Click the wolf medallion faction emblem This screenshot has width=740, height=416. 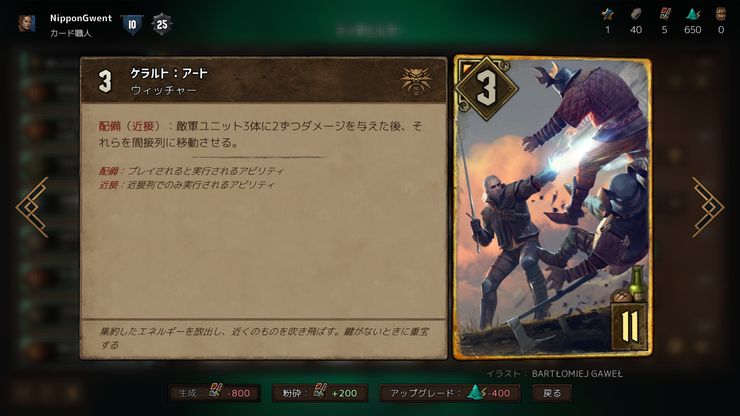click(416, 80)
